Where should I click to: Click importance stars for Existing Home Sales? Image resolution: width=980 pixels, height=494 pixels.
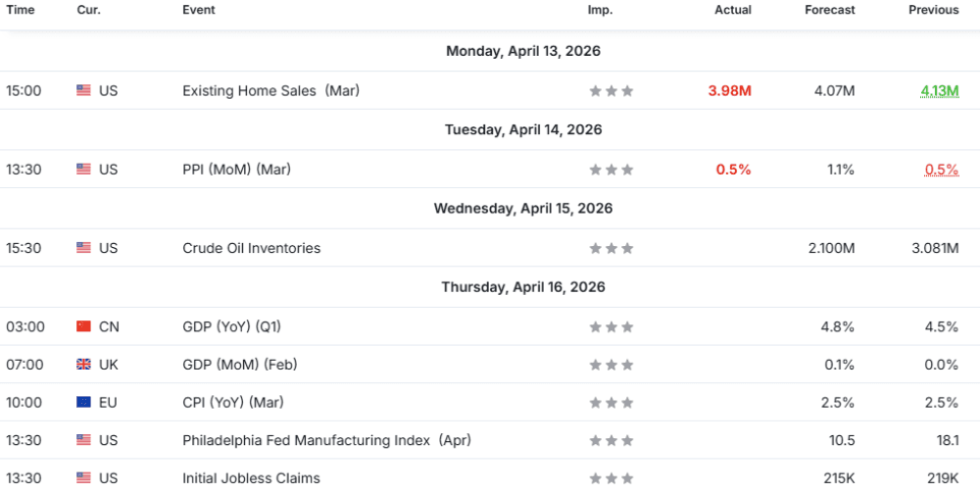coord(612,91)
